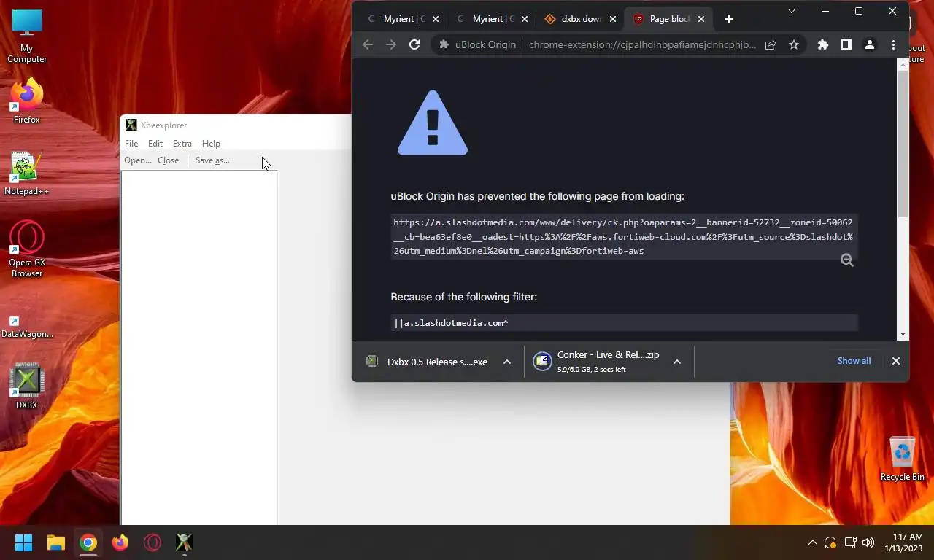This screenshot has height=560, width=934.
Task: Click Show all downloads
Action: pyautogui.click(x=854, y=361)
